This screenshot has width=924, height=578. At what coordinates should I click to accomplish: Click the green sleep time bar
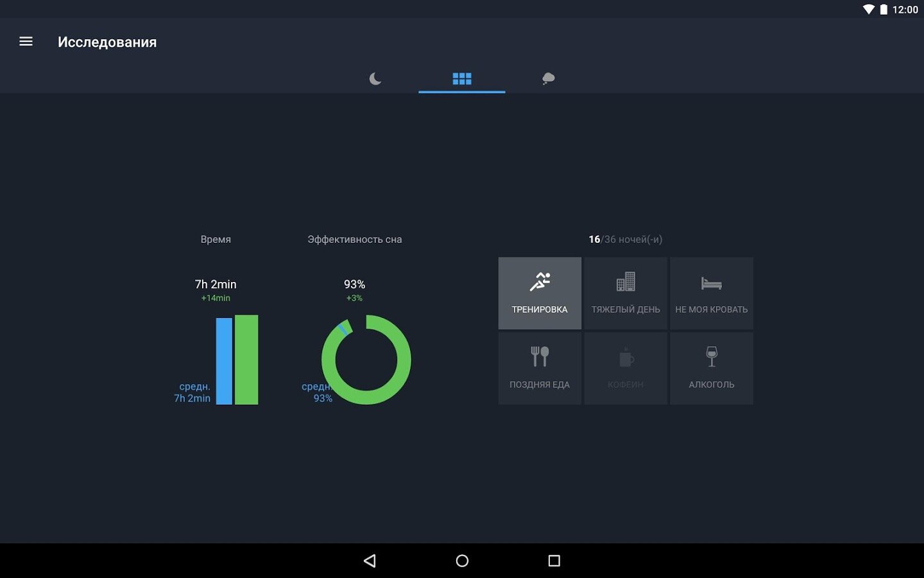point(246,360)
